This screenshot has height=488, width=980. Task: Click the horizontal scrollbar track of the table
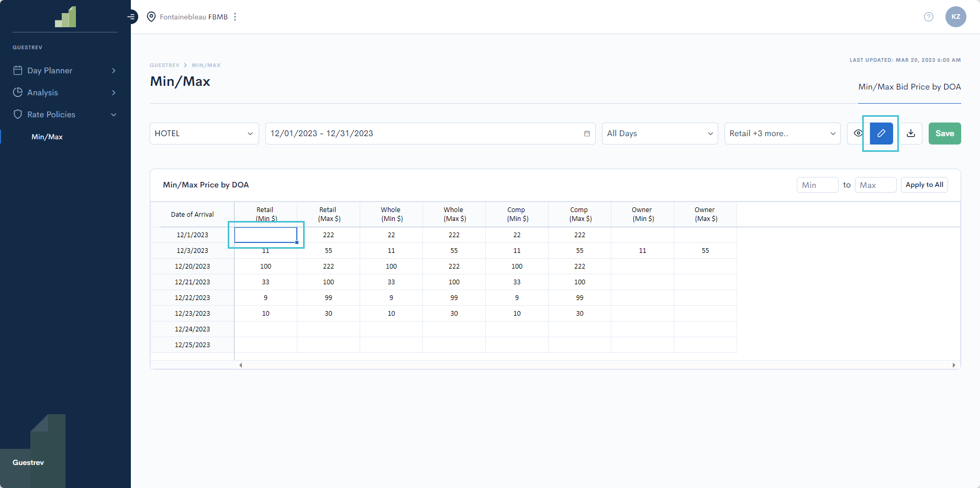coord(597,365)
